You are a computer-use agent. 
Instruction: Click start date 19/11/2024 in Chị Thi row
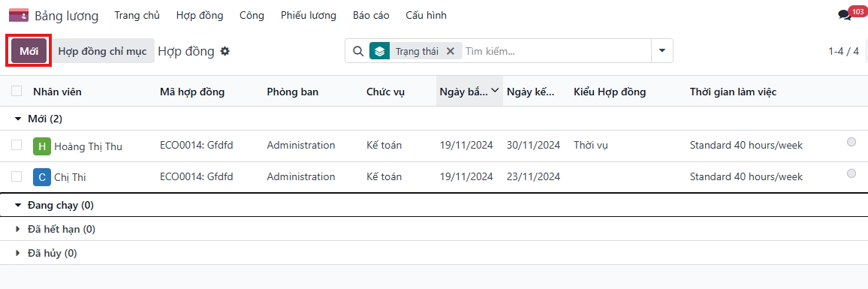[466, 176]
